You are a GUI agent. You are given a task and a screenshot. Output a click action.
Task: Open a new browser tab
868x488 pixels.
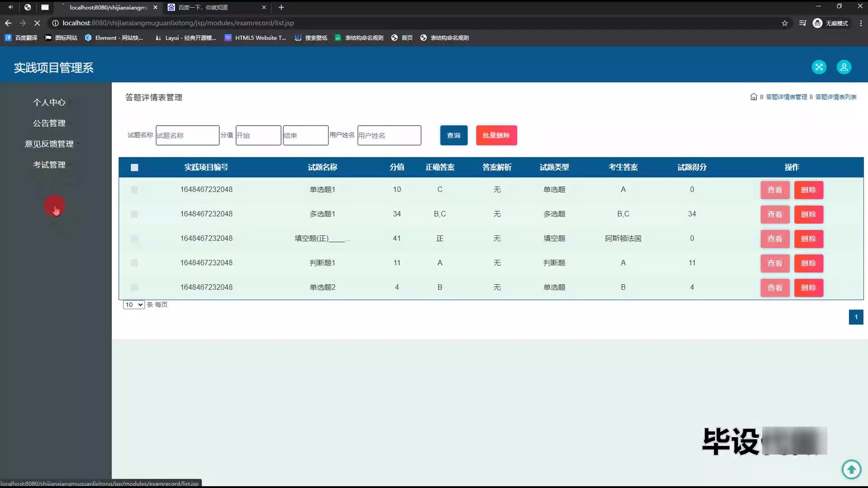pos(281,7)
